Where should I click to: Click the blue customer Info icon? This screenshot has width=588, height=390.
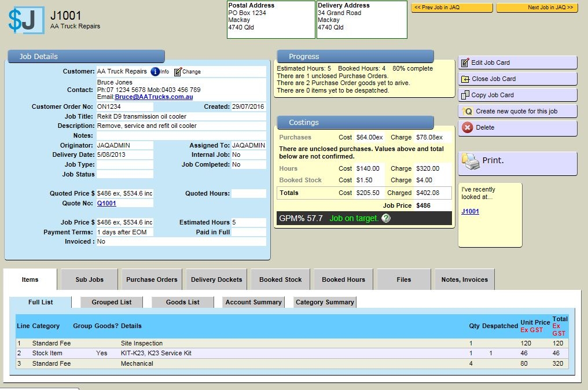[155, 72]
